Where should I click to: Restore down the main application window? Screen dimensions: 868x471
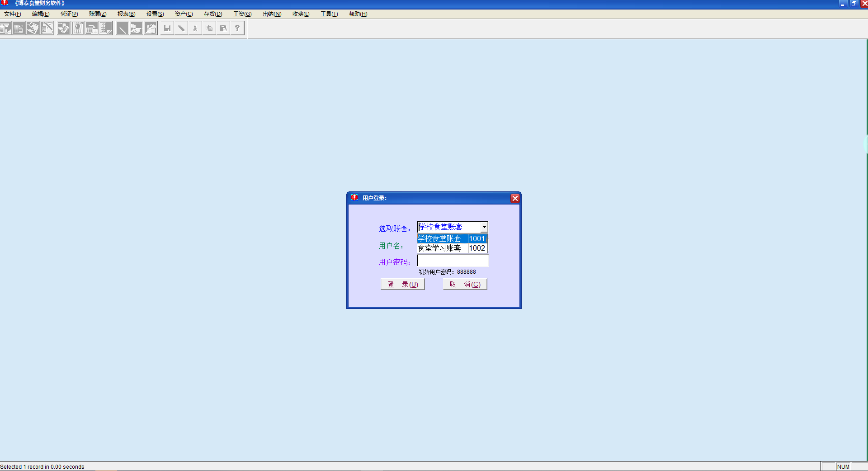854,4
